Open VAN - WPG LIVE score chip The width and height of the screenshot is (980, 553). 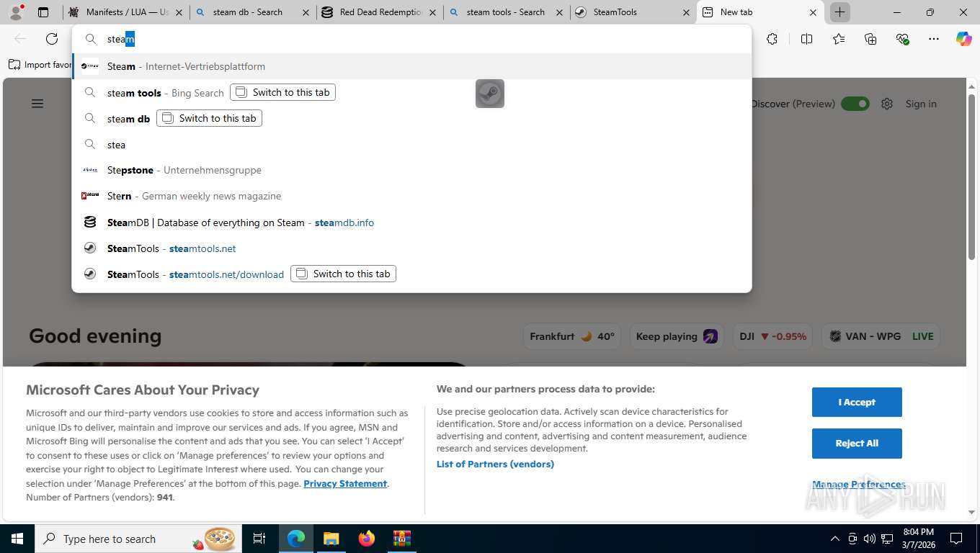tap(881, 336)
